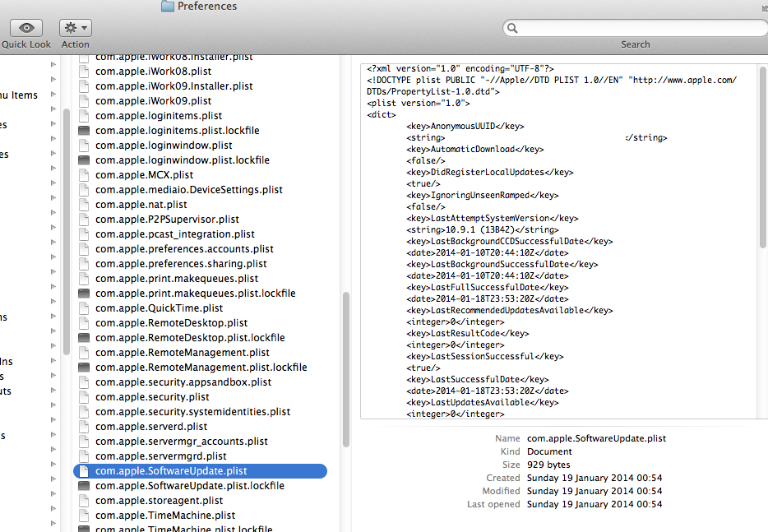
Task: Select com.apple.TimeMachine.plist file
Action: click(x=165, y=516)
